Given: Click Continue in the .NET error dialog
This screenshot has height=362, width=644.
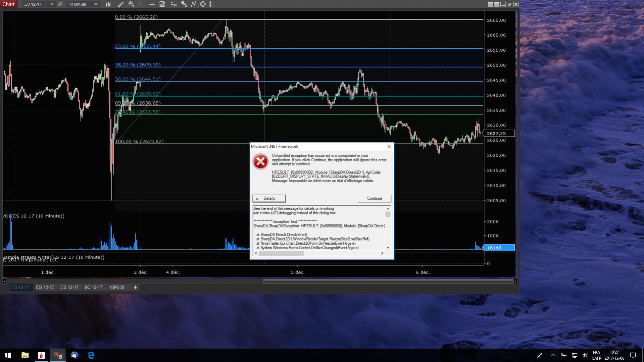Looking at the screenshot, I should 375,198.
